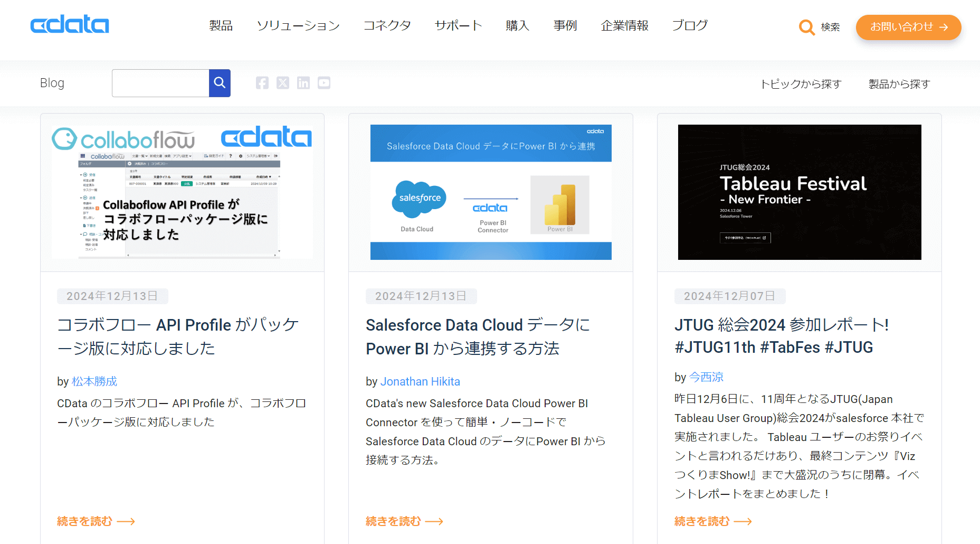Click the Salesforce Data Cloud article summary text

pyautogui.click(x=486, y=432)
